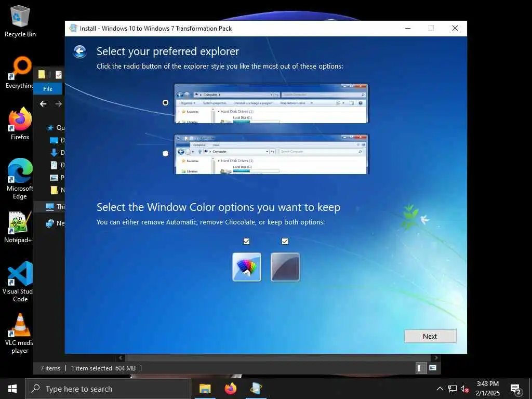The width and height of the screenshot is (532, 399).
Task: Uncheck the Automatic window color checkbox
Action: pyautogui.click(x=246, y=241)
